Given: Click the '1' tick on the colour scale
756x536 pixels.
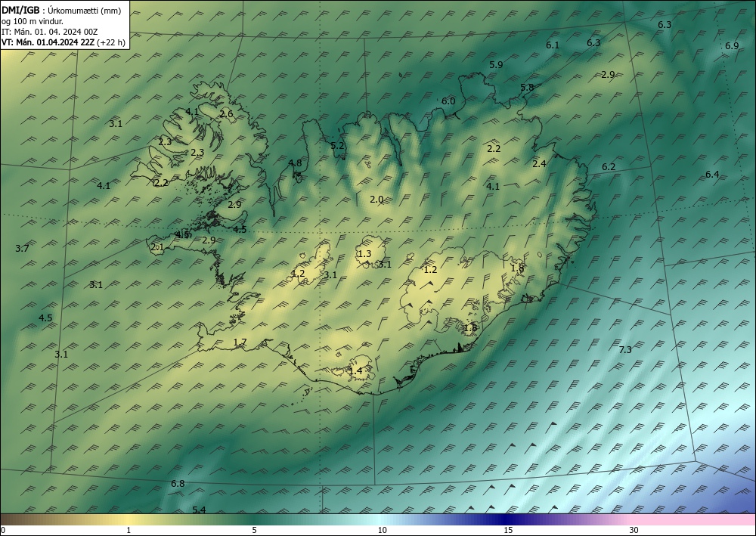Looking at the screenshot, I should pyautogui.click(x=129, y=530).
